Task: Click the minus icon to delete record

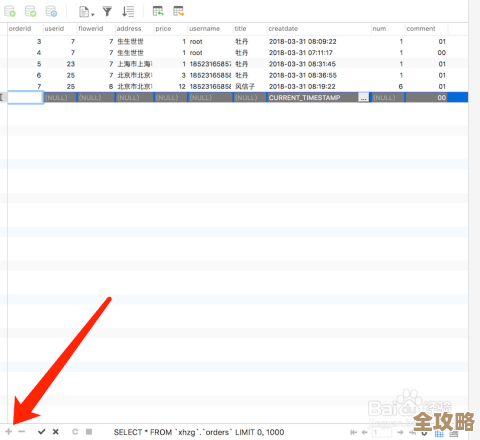Action: (x=22, y=432)
